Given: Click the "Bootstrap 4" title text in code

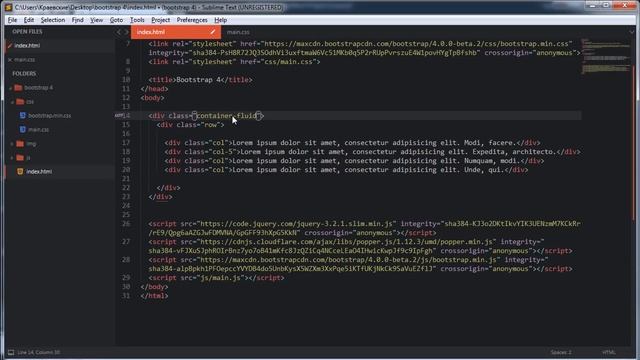Looking at the screenshot, I should click(198, 80).
